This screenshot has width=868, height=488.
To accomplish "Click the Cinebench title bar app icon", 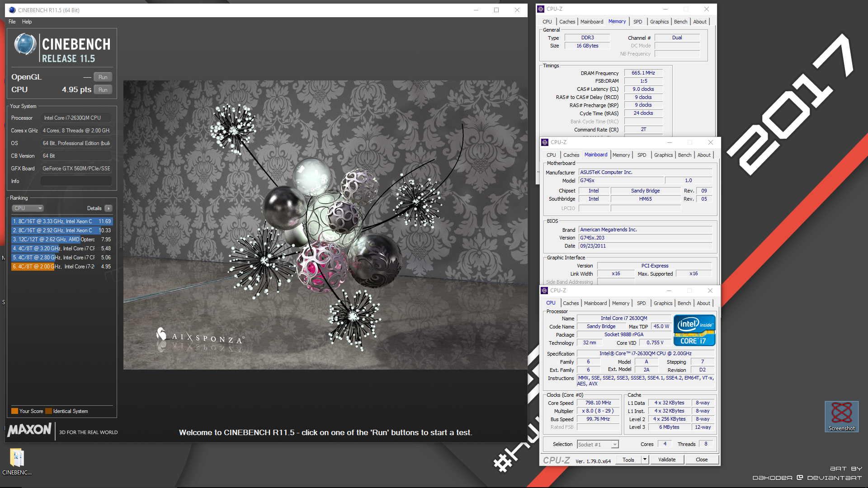I will [12, 10].
